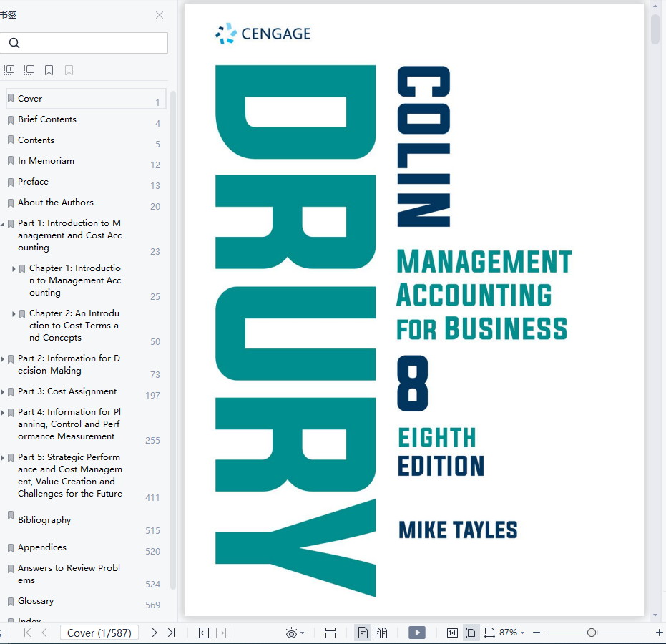Viewport: 666px width, 644px height.
Task: Click the document scroll-down arrow
Action: pyautogui.click(x=655, y=615)
